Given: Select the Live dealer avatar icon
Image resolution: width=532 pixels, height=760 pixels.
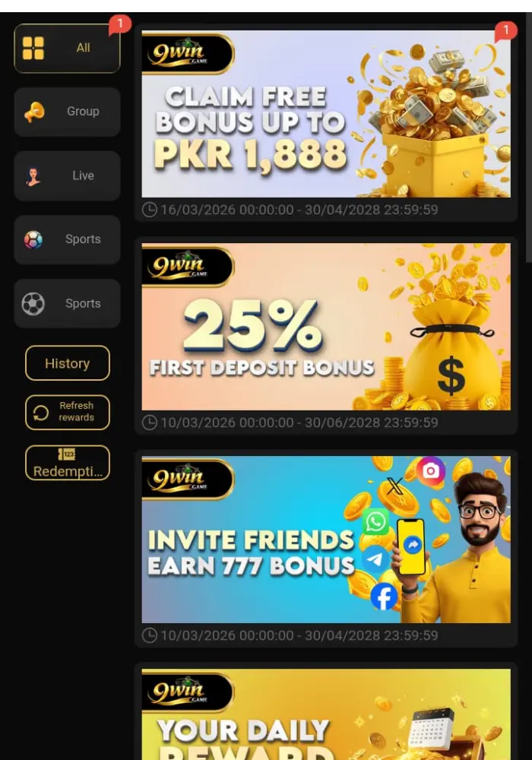Looking at the screenshot, I should click(33, 176).
